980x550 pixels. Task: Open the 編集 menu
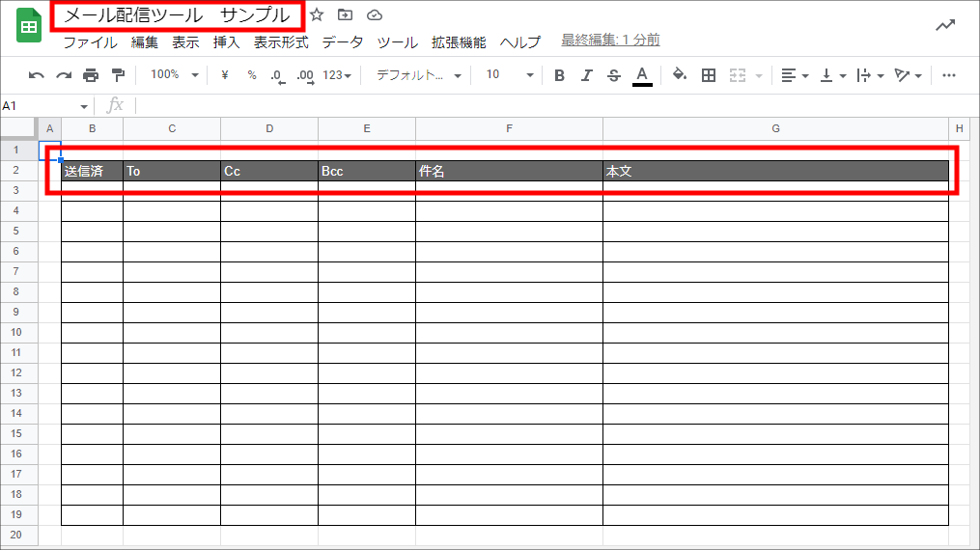(x=145, y=42)
